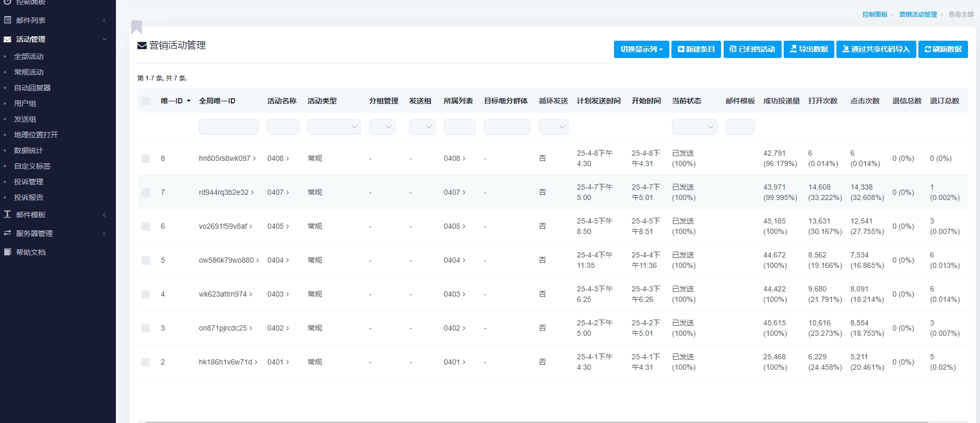Click the bookmark ribbon icon above the title
980x423 pixels.
coord(137,27)
